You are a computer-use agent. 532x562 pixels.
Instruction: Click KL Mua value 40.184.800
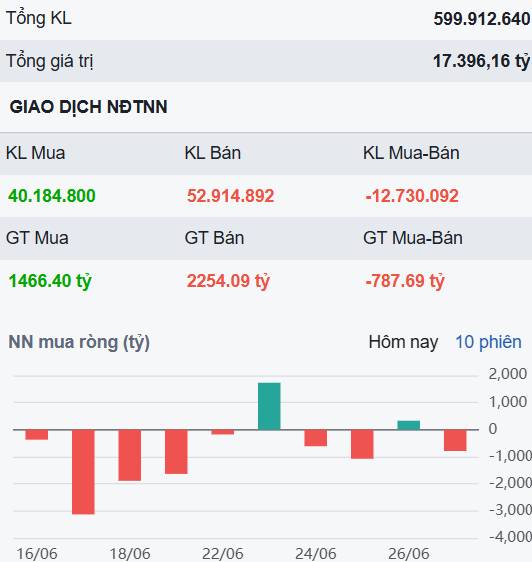52,196
